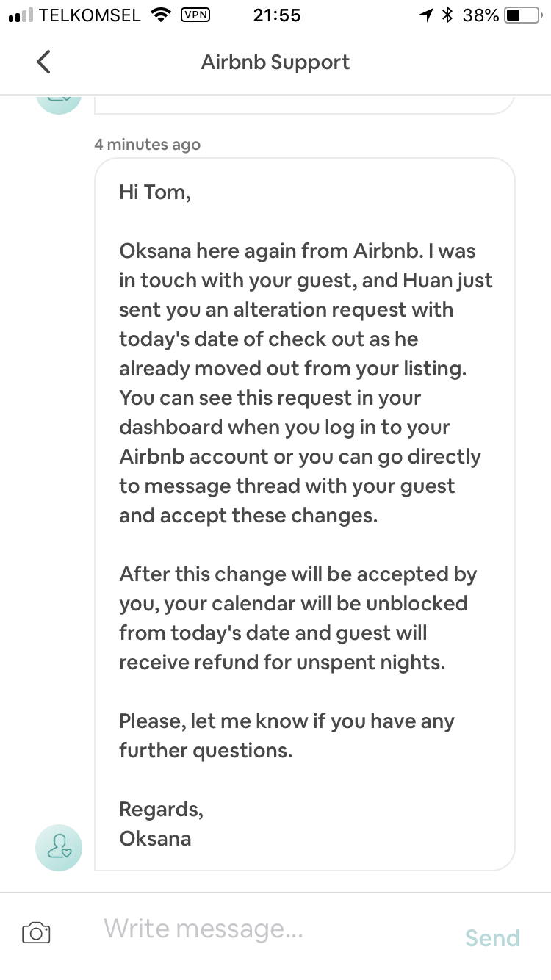The image size is (551, 980).
Task: Tap the "Regards, Oksana" signature
Action: coord(161,824)
